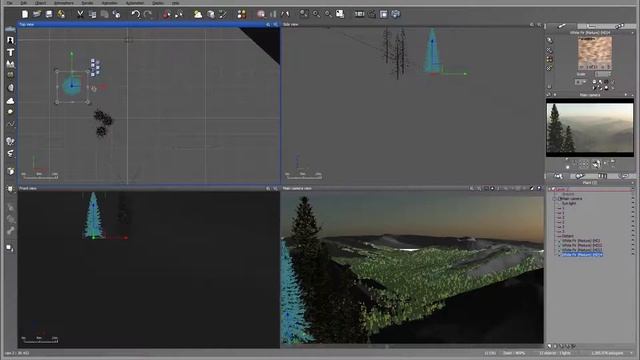This screenshot has height=360, width=640.
Task: Click the Main camera preview render thumbnail
Action: click(x=590, y=128)
